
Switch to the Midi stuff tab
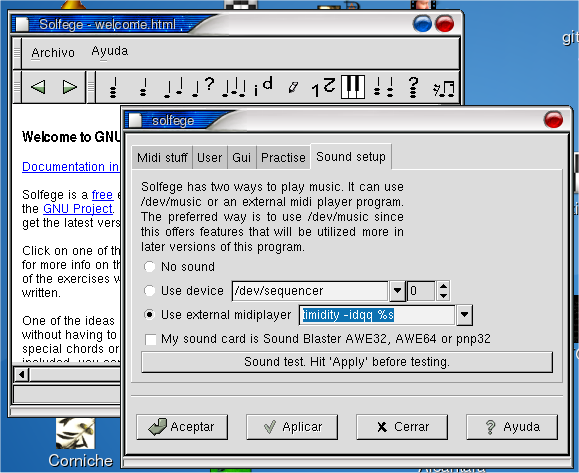pyautogui.click(x=162, y=158)
